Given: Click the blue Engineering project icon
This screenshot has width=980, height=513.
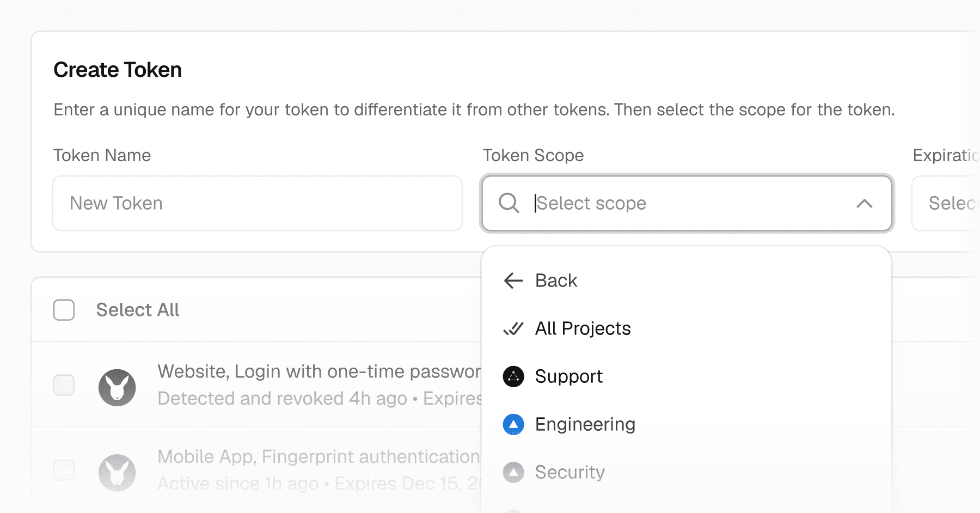Looking at the screenshot, I should [x=513, y=424].
